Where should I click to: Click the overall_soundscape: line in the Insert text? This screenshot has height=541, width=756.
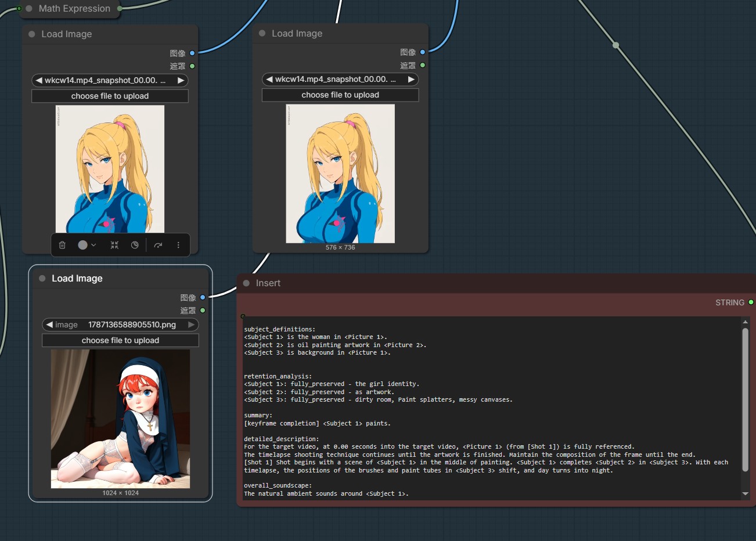click(278, 486)
